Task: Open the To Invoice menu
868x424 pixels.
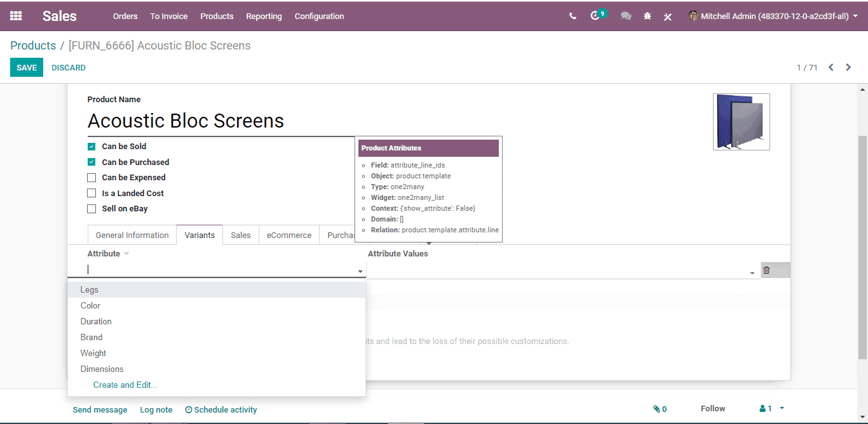Action: pos(169,17)
